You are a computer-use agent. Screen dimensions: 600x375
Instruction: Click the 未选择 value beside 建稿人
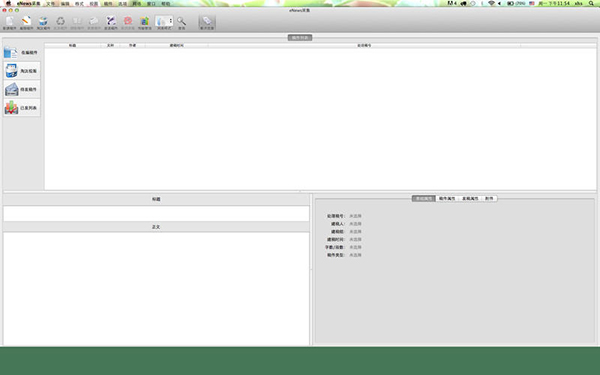(355, 224)
